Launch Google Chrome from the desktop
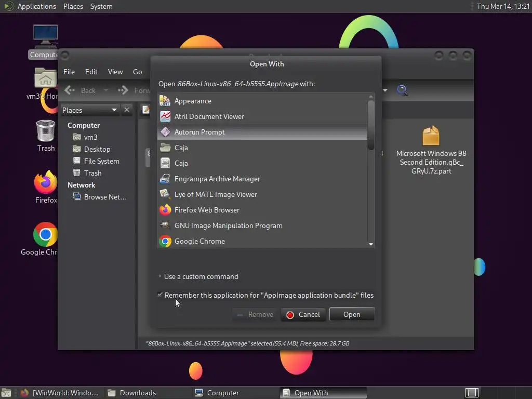 point(41,239)
